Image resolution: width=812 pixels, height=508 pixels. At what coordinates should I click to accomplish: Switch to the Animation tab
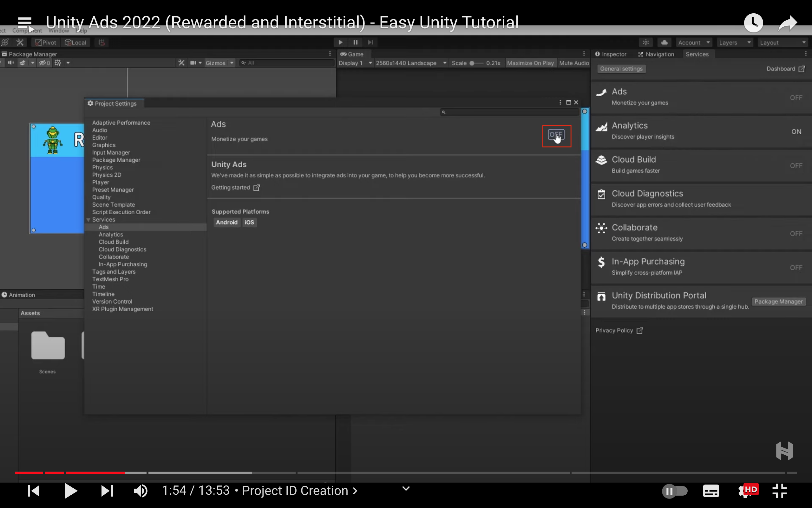tap(18, 295)
